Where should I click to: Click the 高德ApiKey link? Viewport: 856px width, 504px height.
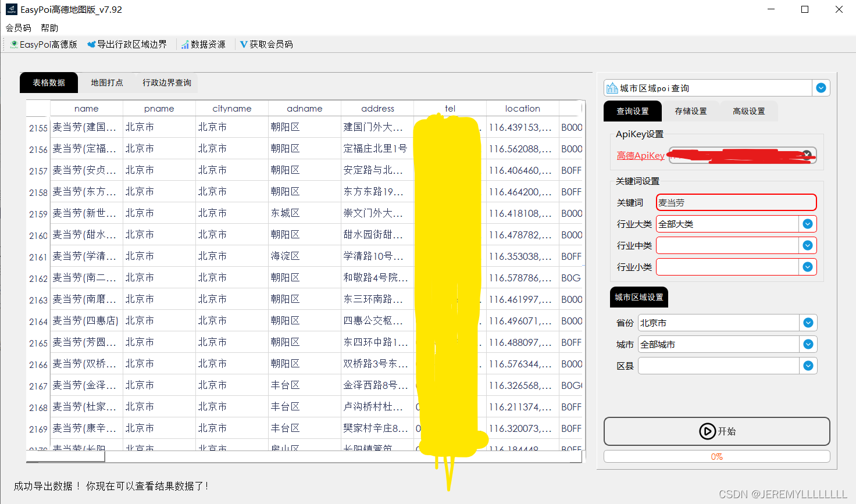pos(640,155)
